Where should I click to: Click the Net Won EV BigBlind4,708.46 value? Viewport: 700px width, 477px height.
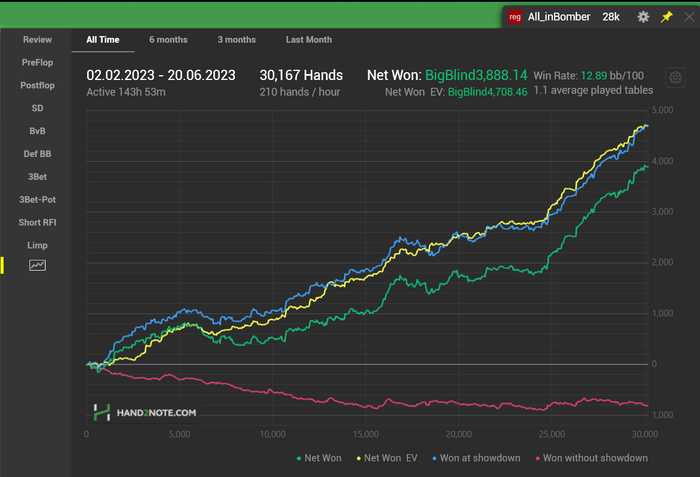point(488,92)
